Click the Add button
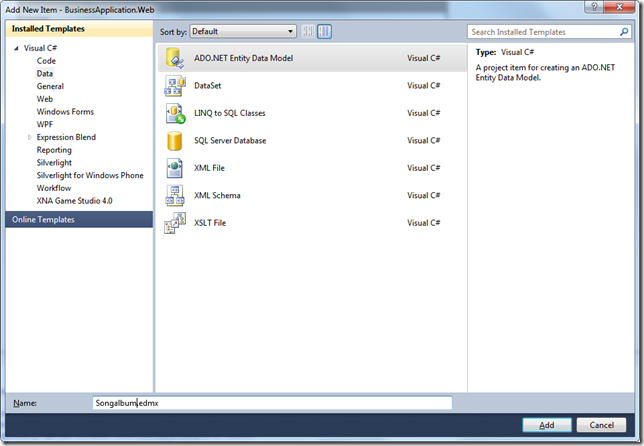 (547, 425)
